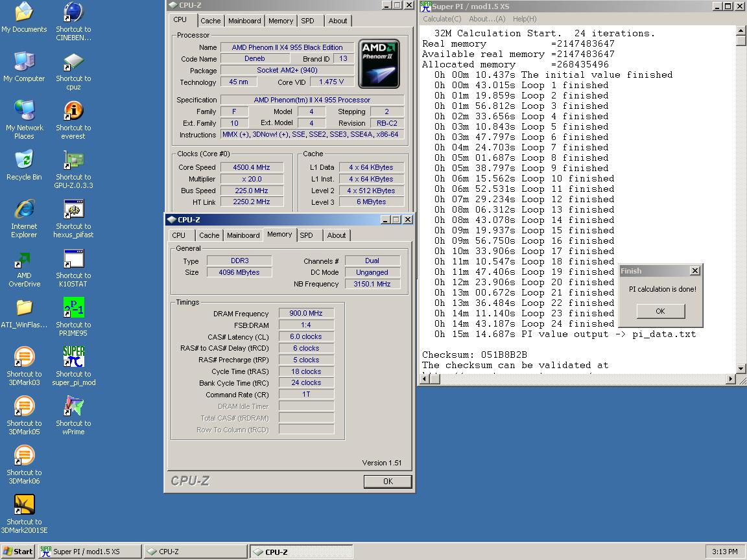Open the super_pi_mod shortcut
747x560 pixels.
(x=73, y=358)
